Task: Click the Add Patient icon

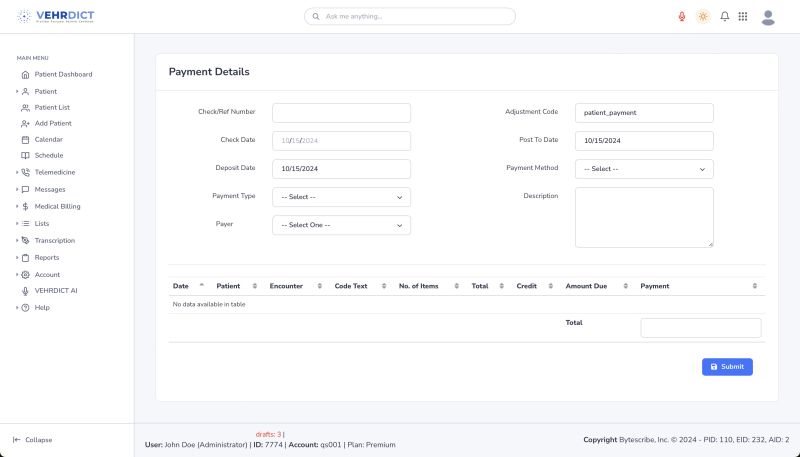Action: [26, 123]
